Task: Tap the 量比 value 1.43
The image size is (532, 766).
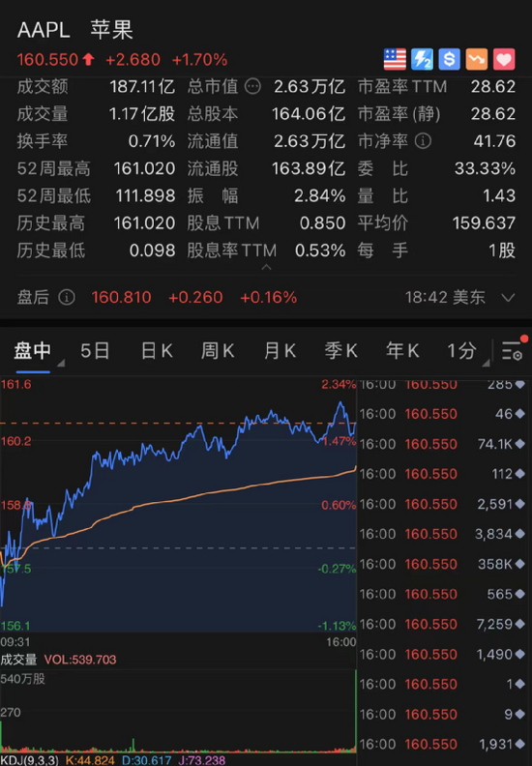Action: pos(499,196)
